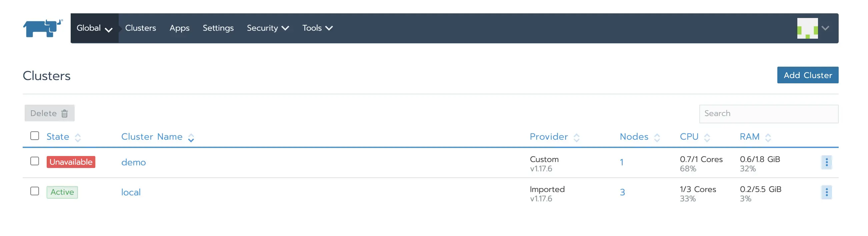The height and width of the screenshot is (236, 868).
Task: Expand the Global scope dropdown
Action: click(x=94, y=28)
